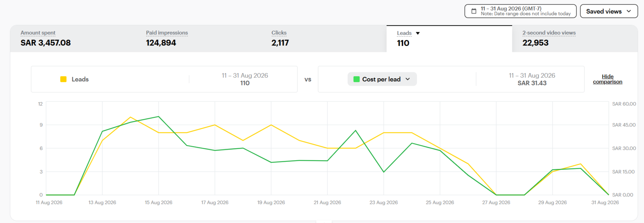Click the Leads label in active tab
Viewport: 644px width, 223px height.
point(404,33)
